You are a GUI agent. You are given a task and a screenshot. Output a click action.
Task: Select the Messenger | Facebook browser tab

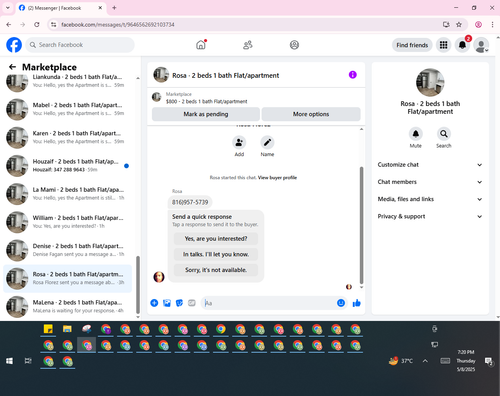pyautogui.click(x=60, y=8)
